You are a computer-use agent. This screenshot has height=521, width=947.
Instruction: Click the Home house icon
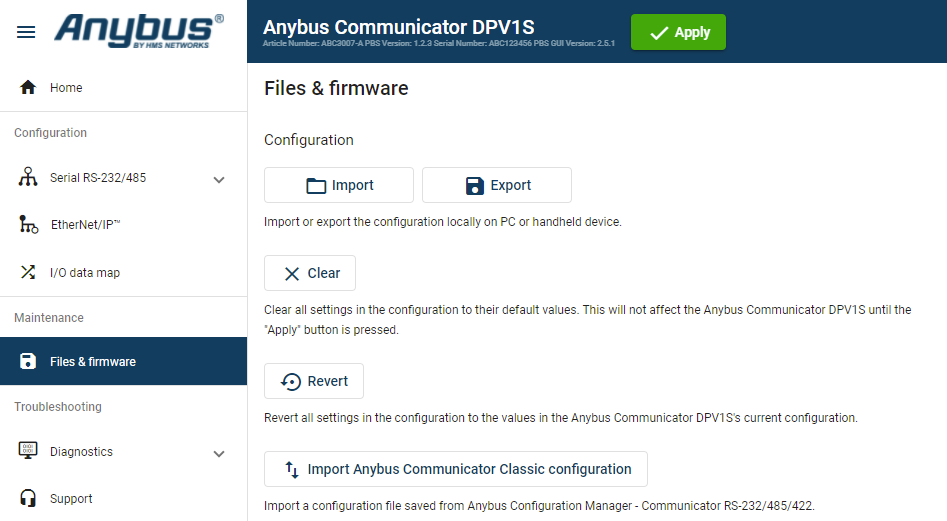(28, 88)
